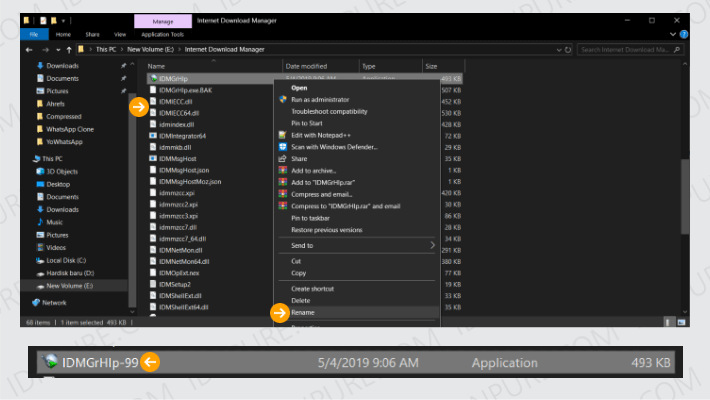Viewport: 710px width, 400px height.
Task: Open pinned Pictures in Quick access
Action: (x=57, y=91)
